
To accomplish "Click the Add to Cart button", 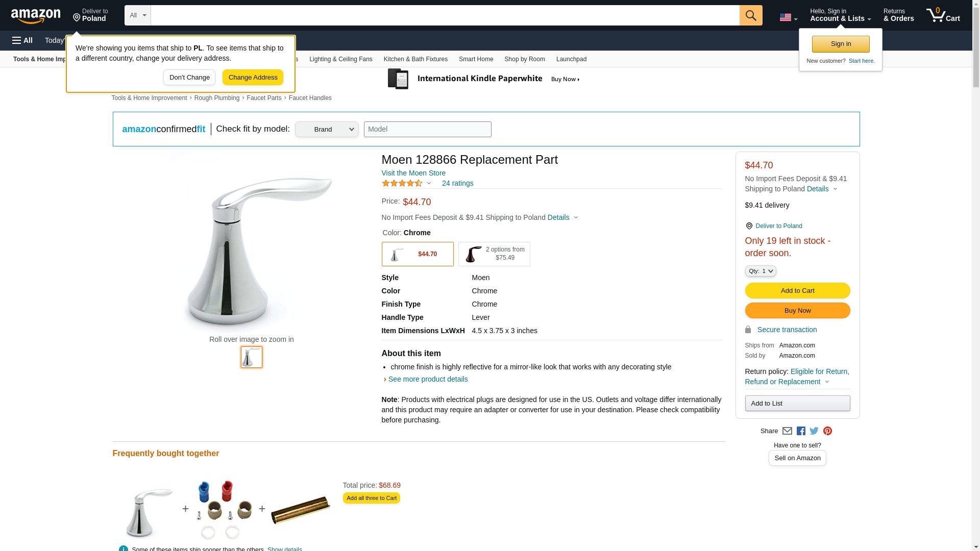I will [797, 291].
